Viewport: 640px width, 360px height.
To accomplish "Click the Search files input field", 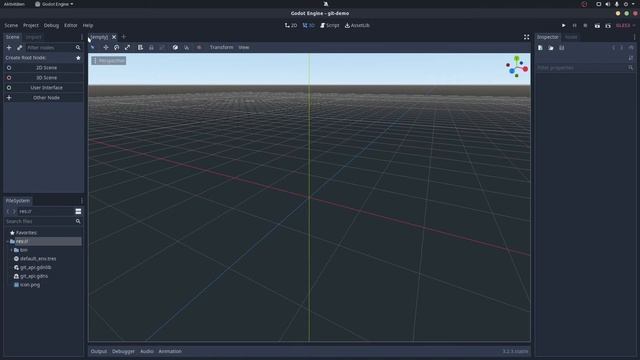I will pyautogui.click(x=43, y=222).
